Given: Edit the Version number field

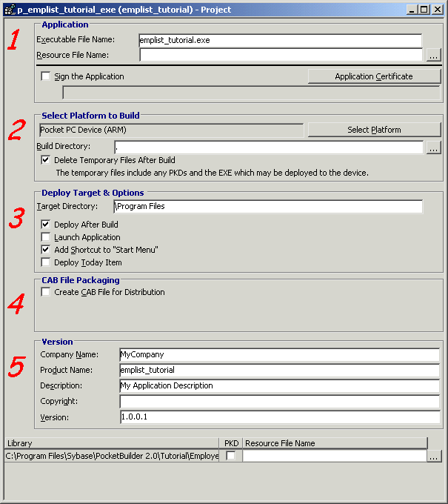Looking at the screenshot, I should (x=279, y=417).
